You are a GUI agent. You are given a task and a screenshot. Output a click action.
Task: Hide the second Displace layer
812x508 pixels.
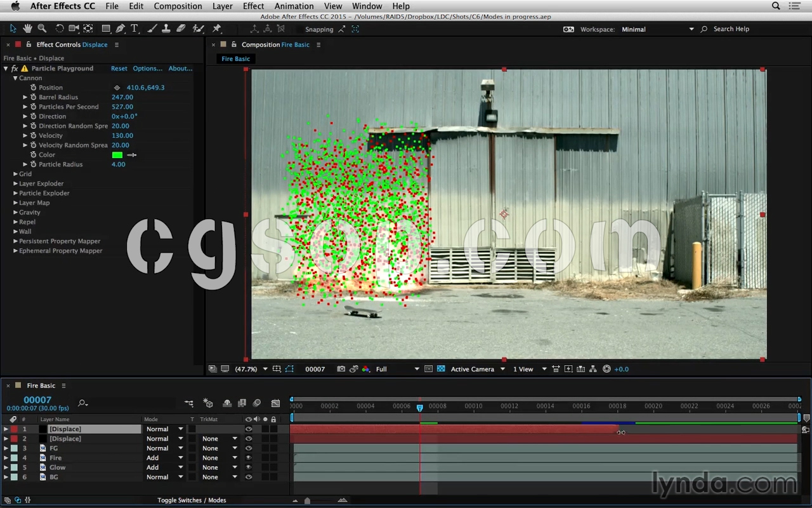(x=249, y=439)
